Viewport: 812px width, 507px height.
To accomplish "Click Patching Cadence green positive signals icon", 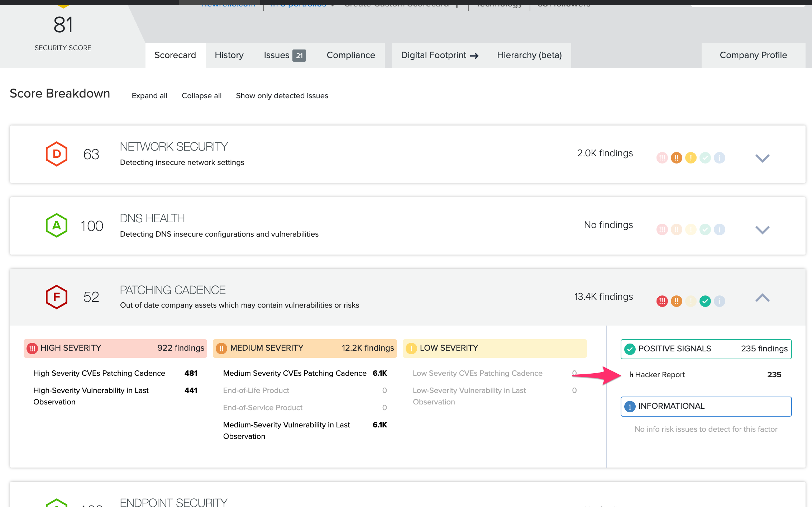I will [705, 301].
